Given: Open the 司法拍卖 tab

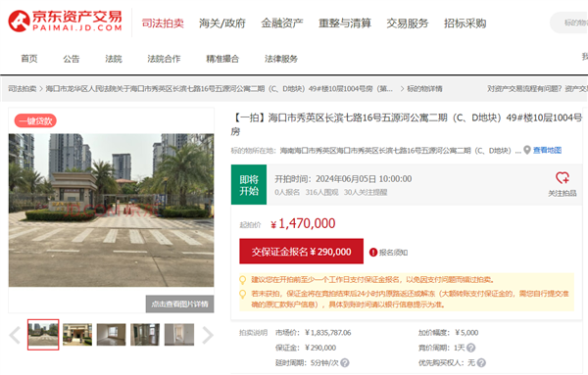Looking at the screenshot, I should pyautogui.click(x=163, y=23).
